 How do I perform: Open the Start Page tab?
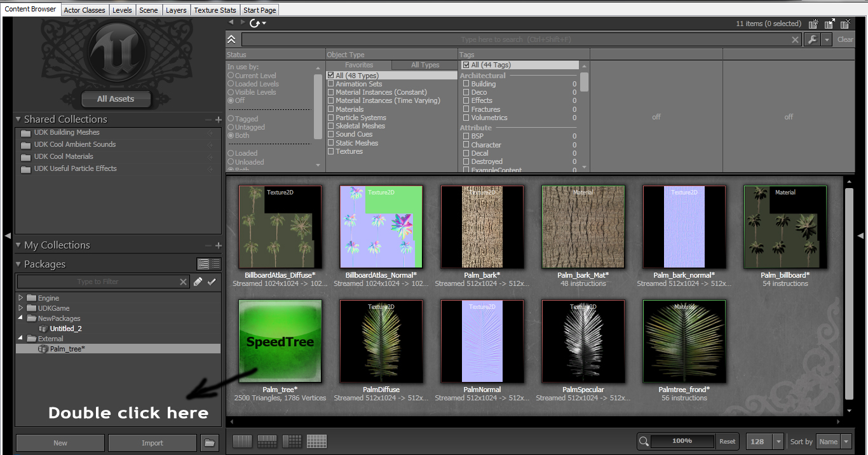point(259,10)
